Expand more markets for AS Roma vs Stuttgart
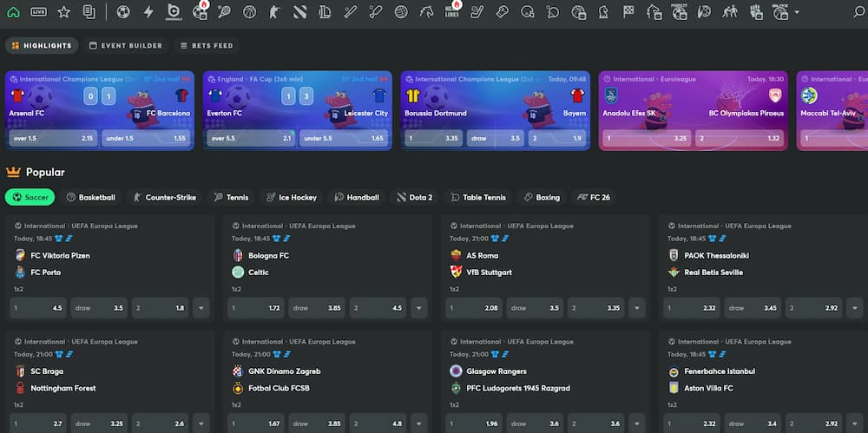This screenshot has width=868, height=433. 636,308
